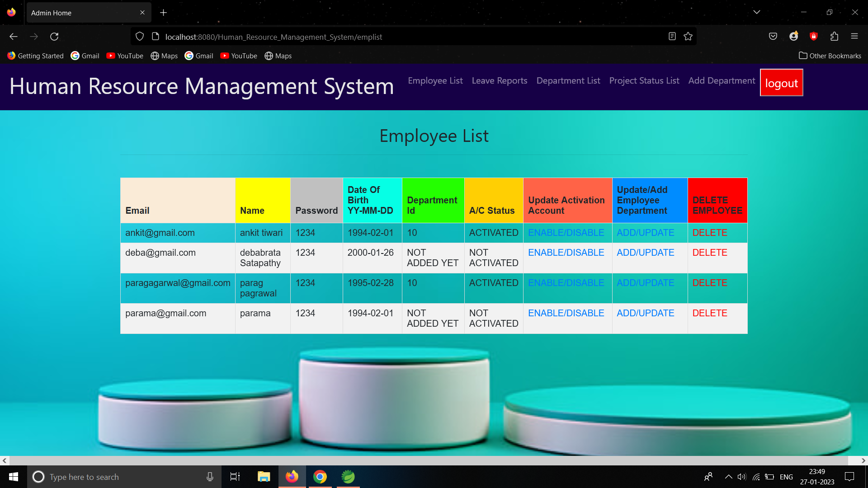
Task: Click the Save to Pocket icon
Action: point(773,37)
